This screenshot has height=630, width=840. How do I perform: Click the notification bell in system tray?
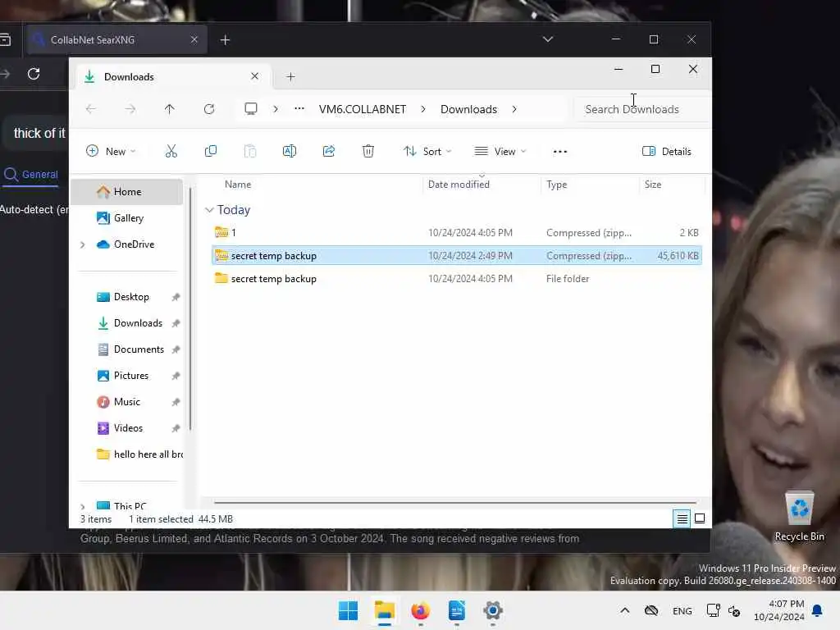[818, 610]
